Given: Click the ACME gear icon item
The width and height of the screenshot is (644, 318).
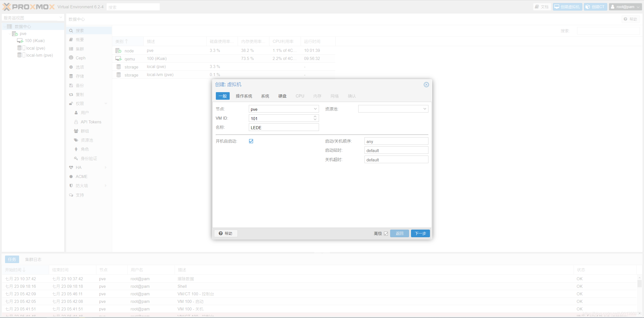Looking at the screenshot, I should pyautogui.click(x=71, y=176).
